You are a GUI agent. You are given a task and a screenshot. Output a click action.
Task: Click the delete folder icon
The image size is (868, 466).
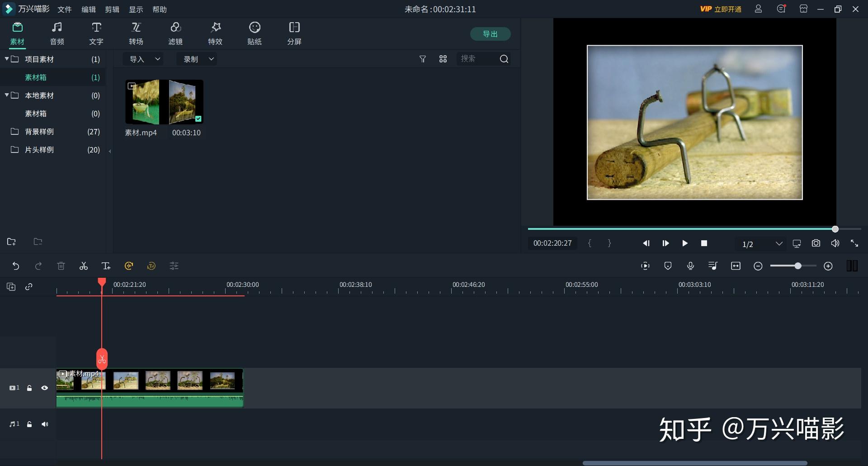coord(38,242)
